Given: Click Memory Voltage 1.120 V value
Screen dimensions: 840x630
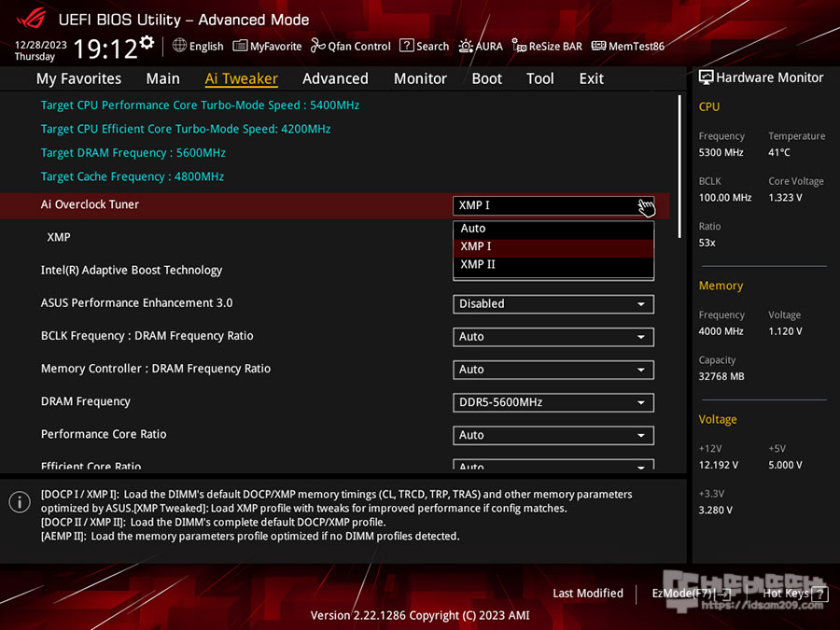Looking at the screenshot, I should tap(785, 331).
